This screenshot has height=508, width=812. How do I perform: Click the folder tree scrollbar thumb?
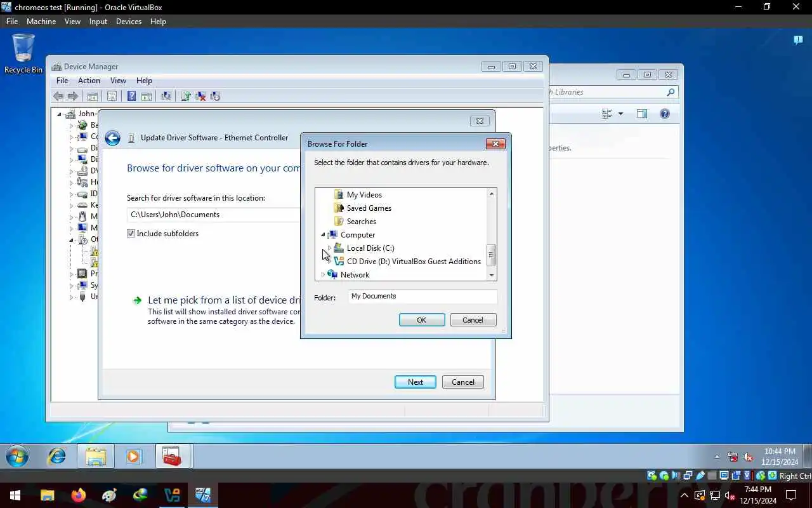point(492,255)
